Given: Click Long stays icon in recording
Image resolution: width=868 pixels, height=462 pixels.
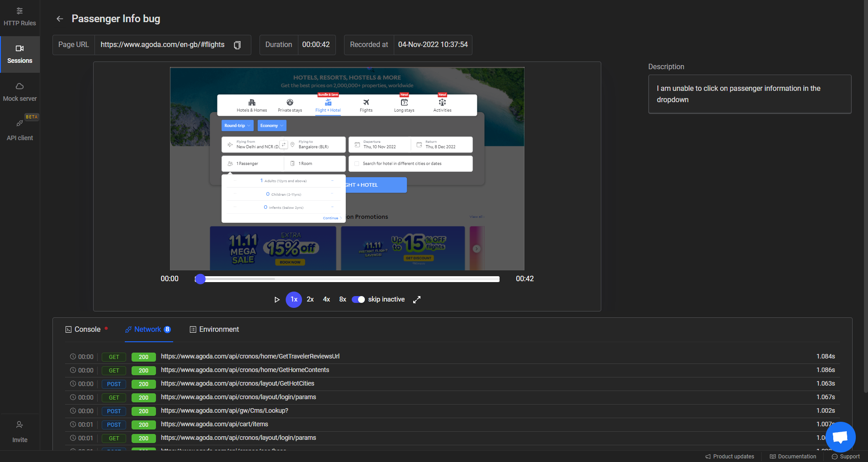Looking at the screenshot, I should coord(404,105).
